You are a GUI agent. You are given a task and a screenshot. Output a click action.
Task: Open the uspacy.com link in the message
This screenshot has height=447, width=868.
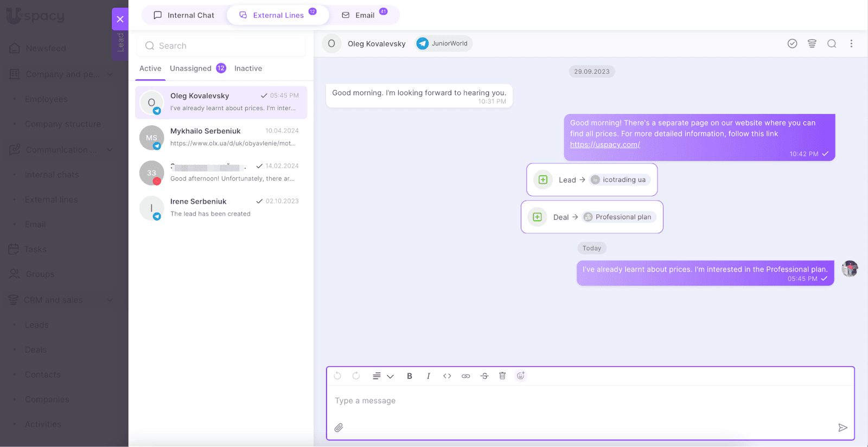click(605, 145)
